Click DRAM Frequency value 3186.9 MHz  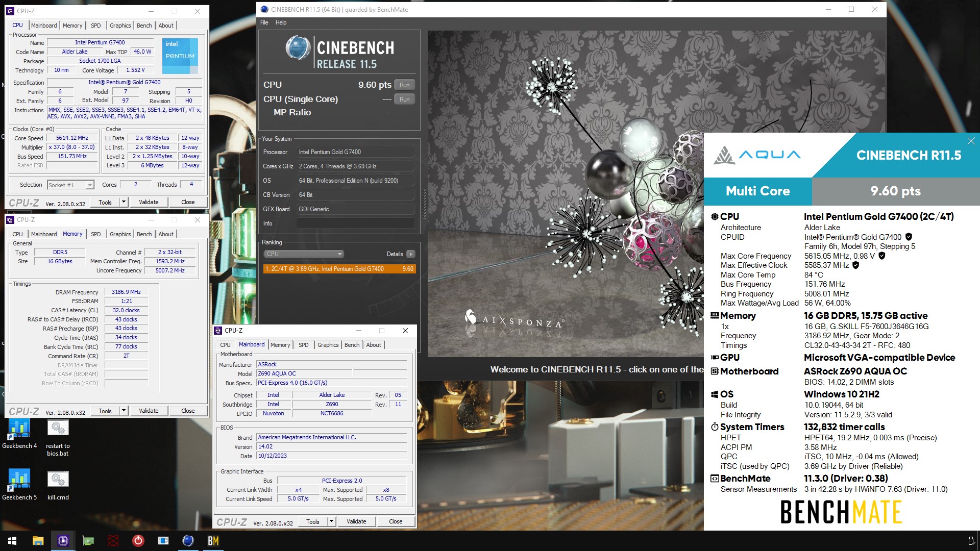click(x=126, y=292)
